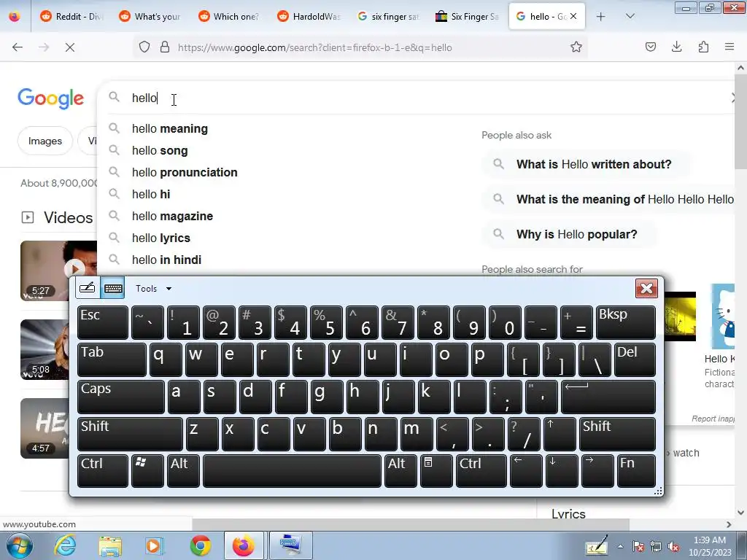Tap the Esc key on on-screen keyboard
Screen dimensions: 747x560
tap(102, 322)
